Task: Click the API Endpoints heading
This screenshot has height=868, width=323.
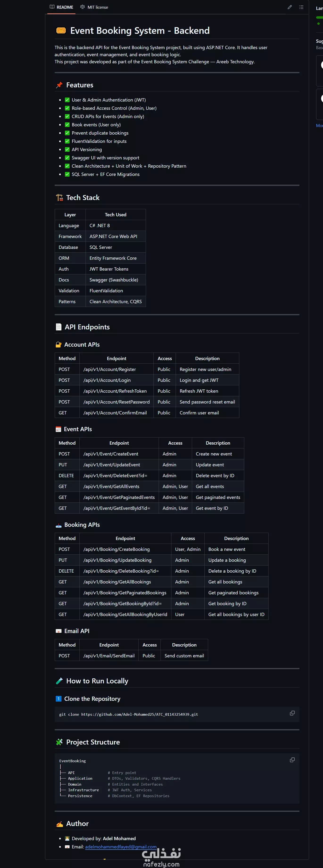Action: [87, 327]
